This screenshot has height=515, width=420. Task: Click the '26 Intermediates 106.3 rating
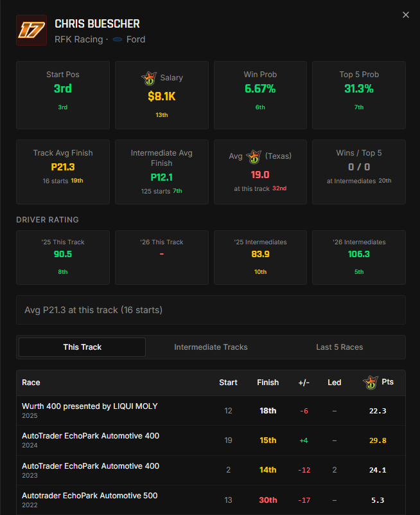coord(359,254)
